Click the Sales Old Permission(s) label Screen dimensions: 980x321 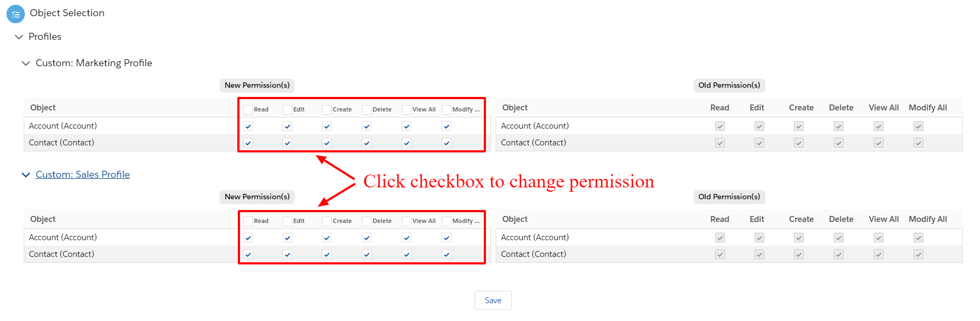point(729,197)
